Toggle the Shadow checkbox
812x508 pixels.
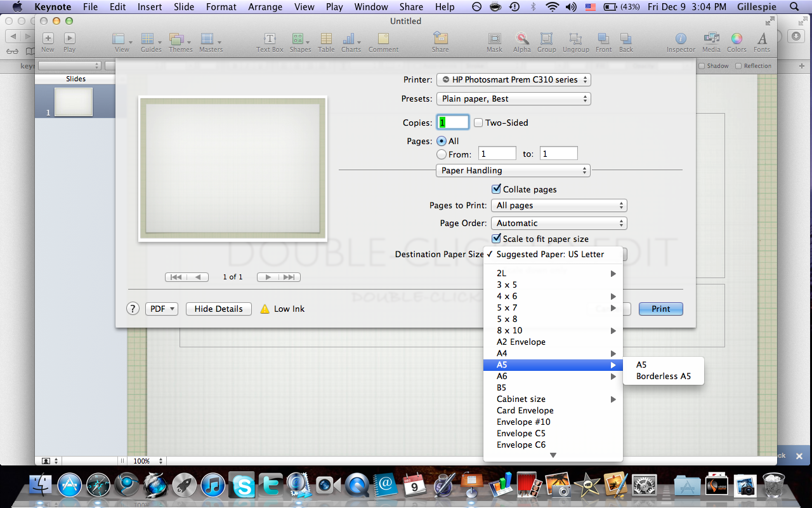702,66
